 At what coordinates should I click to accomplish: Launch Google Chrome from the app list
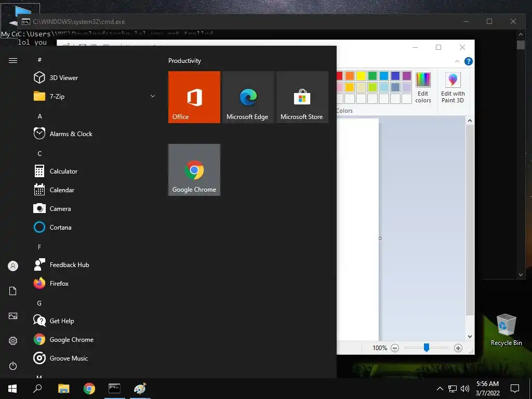click(63, 339)
